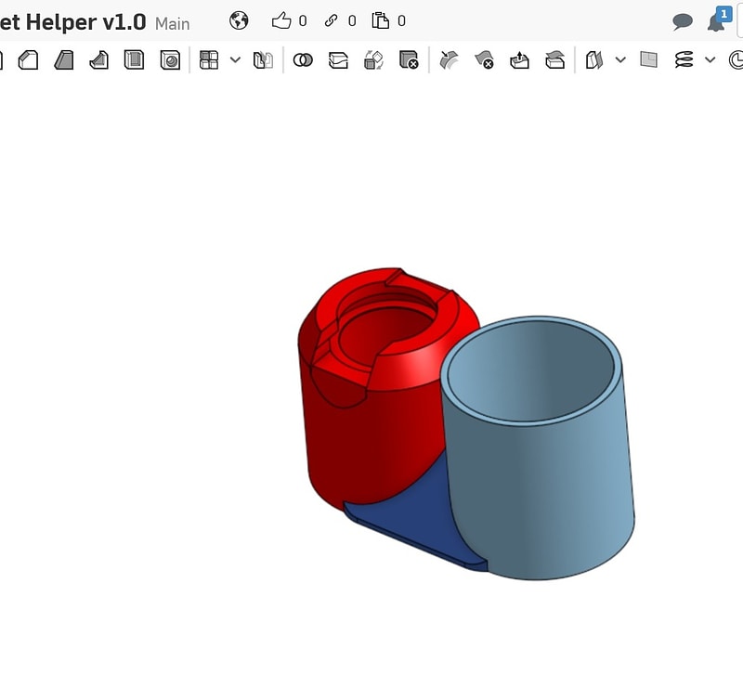
Task: Select the Mirror tool
Action: tap(263, 60)
